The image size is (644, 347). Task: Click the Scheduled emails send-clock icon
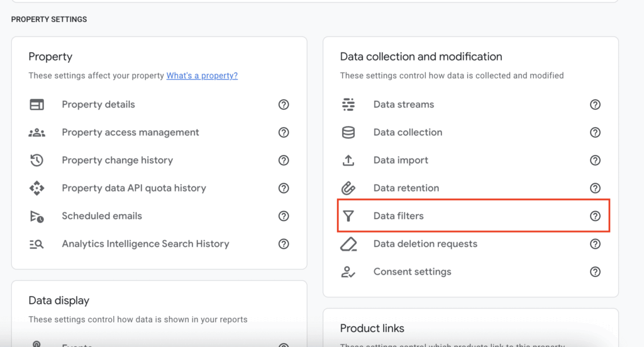pos(36,216)
